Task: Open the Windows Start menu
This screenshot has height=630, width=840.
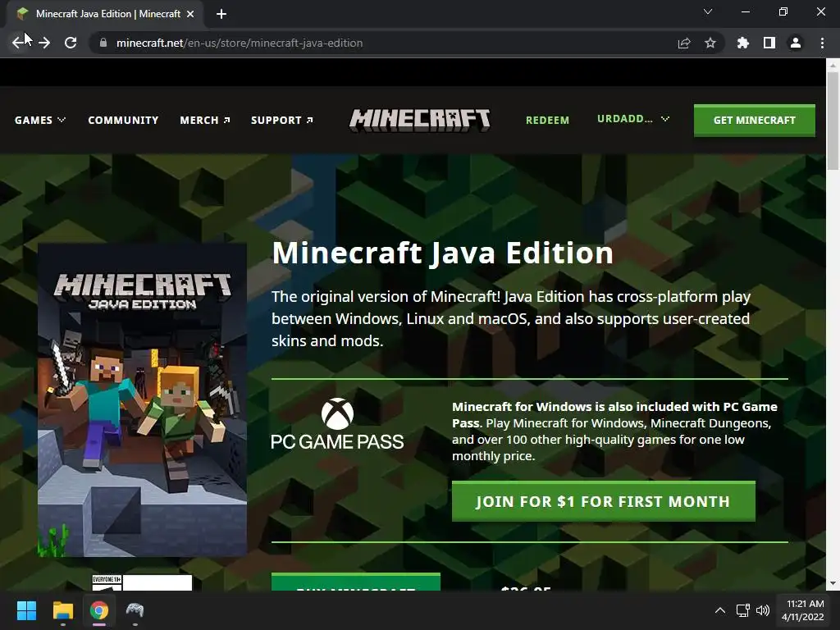Action: (x=26, y=610)
